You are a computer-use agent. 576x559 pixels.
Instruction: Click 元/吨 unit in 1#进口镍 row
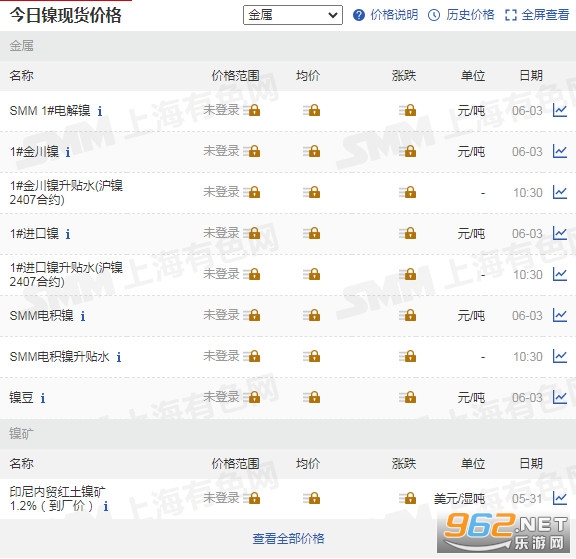pos(471,234)
